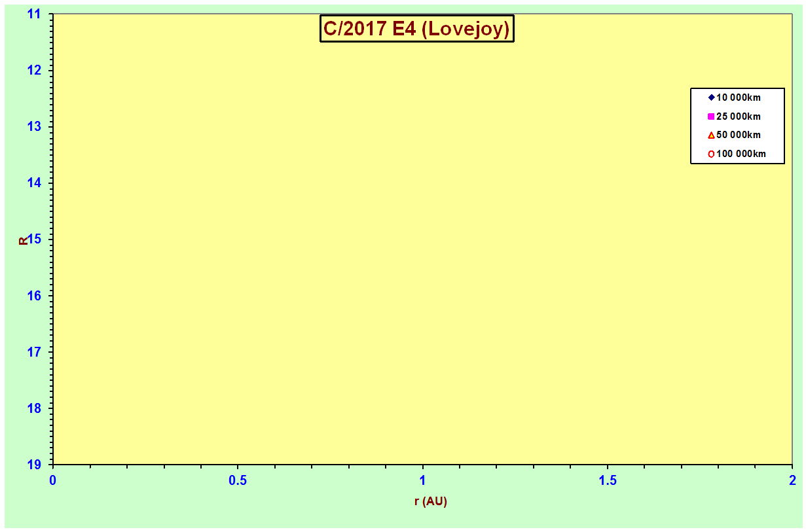This screenshot has width=806, height=532.
Task: Click x-axis label 1.5
Action: [608, 480]
